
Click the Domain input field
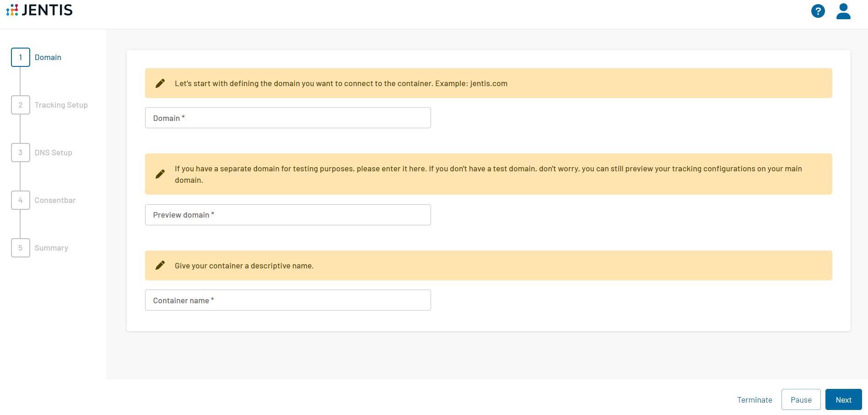(287, 118)
